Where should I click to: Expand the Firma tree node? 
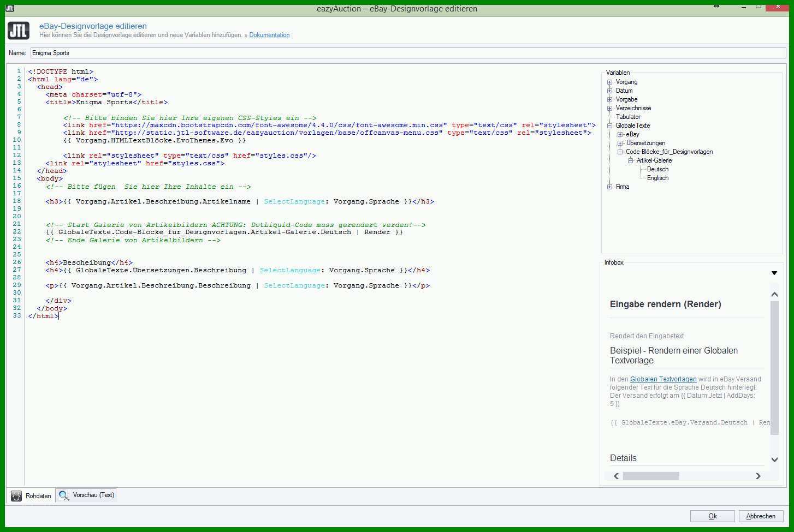click(x=610, y=187)
